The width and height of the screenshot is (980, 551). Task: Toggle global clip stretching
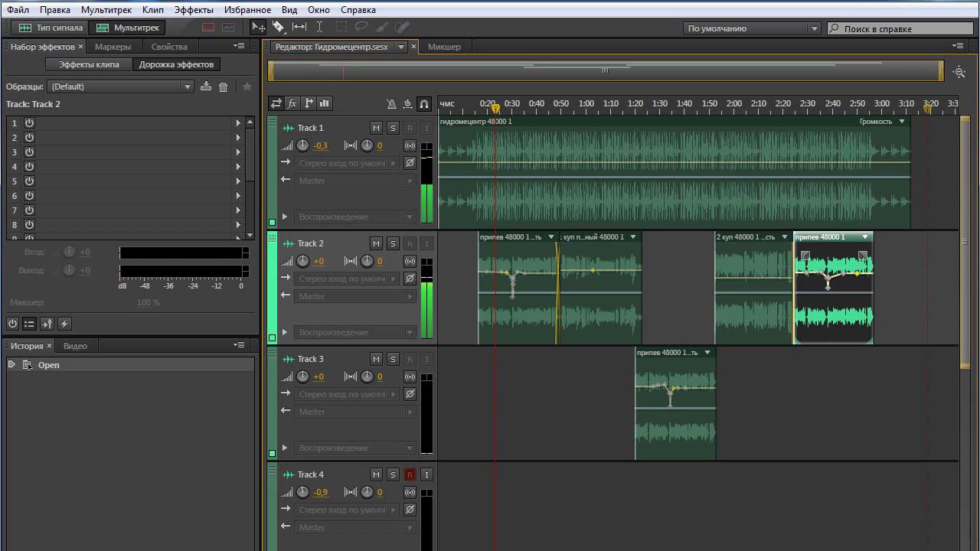[407, 103]
